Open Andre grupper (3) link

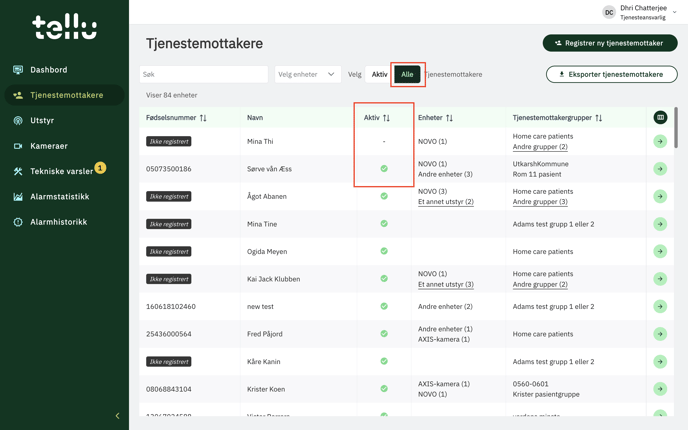click(540, 202)
